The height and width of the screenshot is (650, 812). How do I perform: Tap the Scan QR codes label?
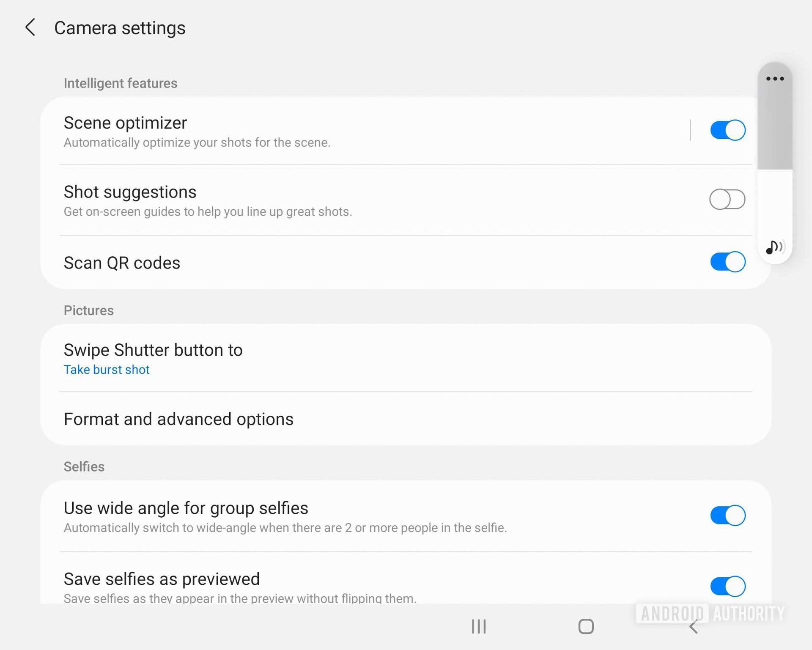[122, 263]
